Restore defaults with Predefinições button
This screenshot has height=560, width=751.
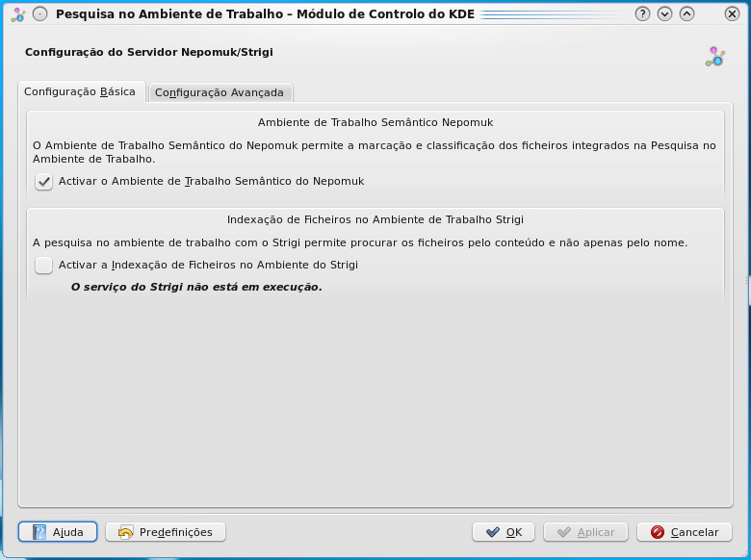(166, 532)
